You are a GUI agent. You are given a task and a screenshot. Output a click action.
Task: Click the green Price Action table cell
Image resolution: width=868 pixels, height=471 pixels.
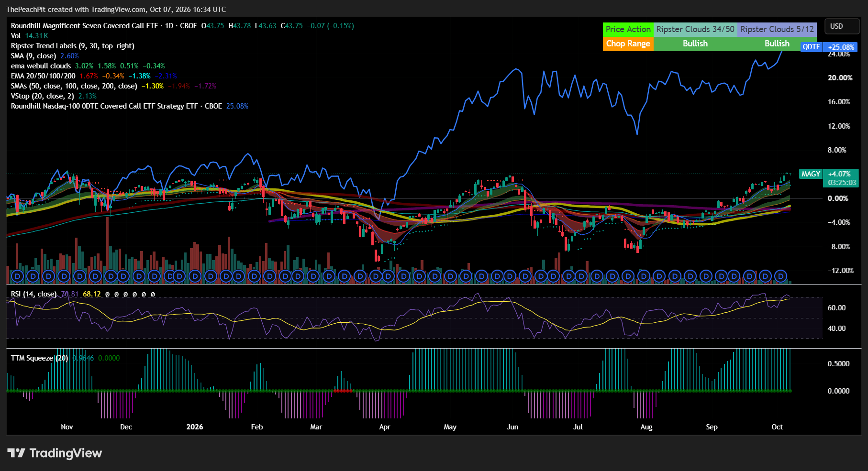pyautogui.click(x=628, y=29)
